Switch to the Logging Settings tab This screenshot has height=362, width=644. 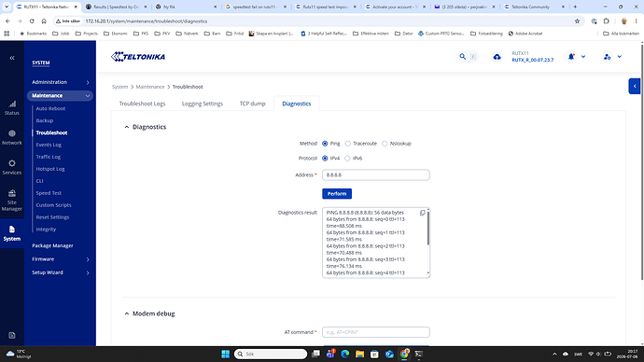[203, 104]
